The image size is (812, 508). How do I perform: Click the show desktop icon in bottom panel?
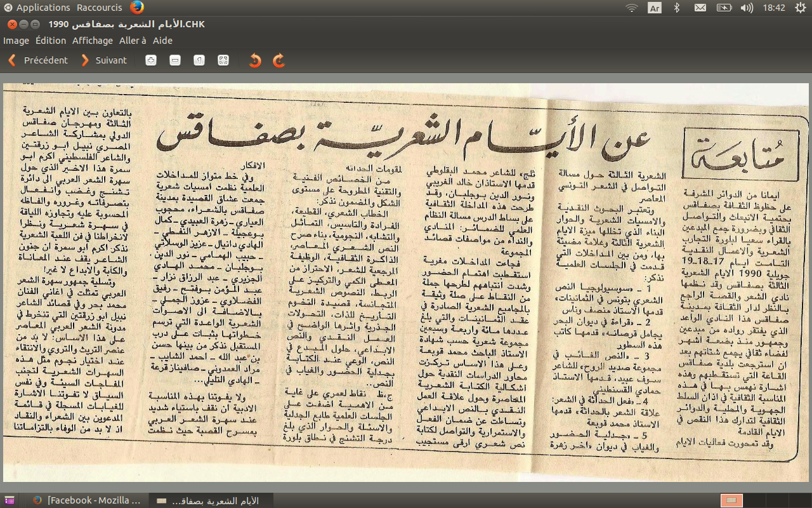(x=10, y=500)
